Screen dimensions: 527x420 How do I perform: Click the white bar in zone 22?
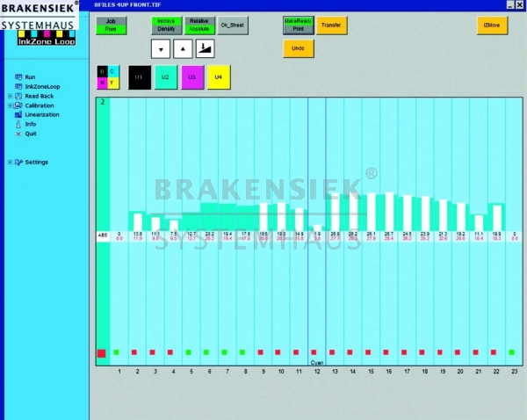click(497, 218)
